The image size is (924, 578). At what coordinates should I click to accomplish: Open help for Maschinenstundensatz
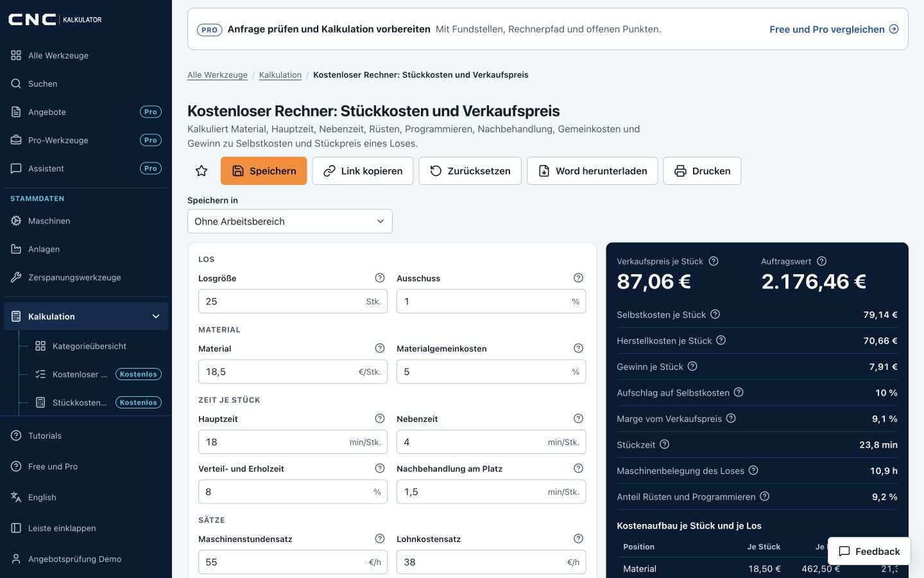point(380,539)
